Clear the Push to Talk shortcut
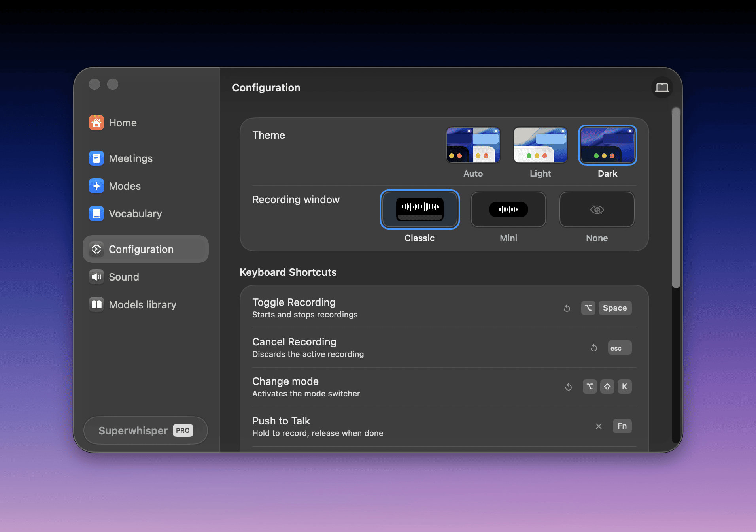This screenshot has width=756, height=532. 599,426
